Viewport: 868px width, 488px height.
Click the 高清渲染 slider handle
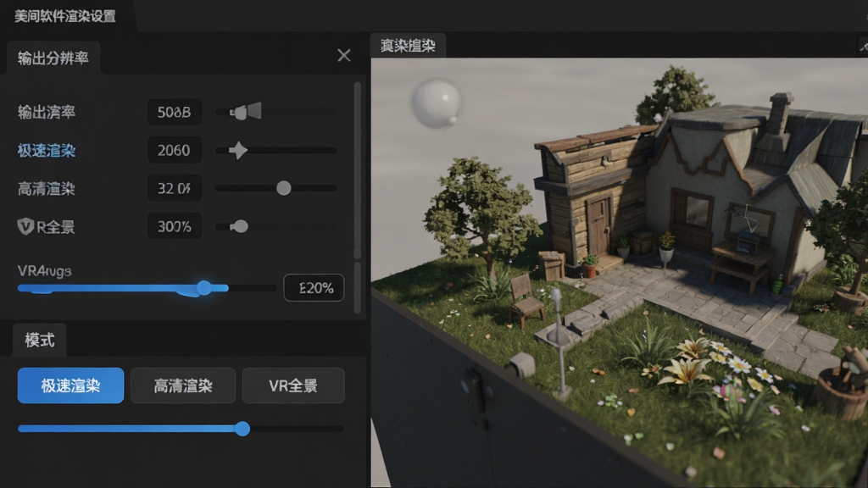(283, 188)
